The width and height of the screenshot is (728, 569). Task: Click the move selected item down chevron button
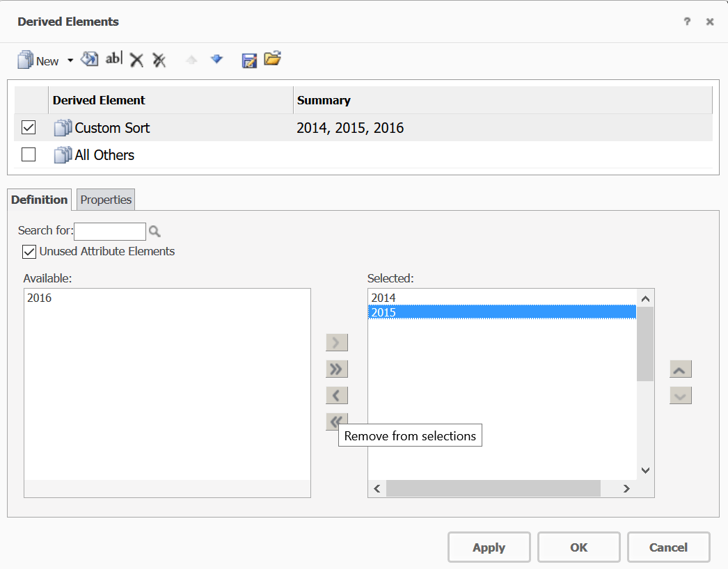(680, 396)
